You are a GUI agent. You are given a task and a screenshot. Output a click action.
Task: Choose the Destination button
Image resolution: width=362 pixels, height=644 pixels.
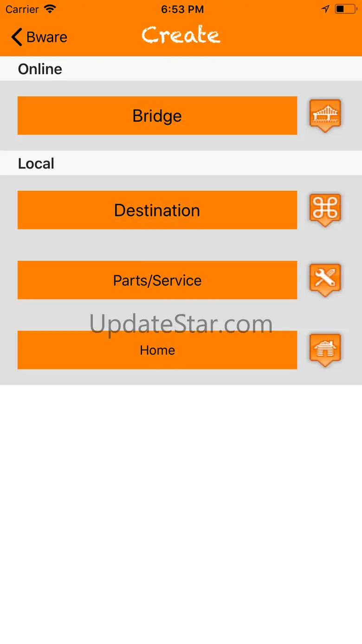point(157,210)
